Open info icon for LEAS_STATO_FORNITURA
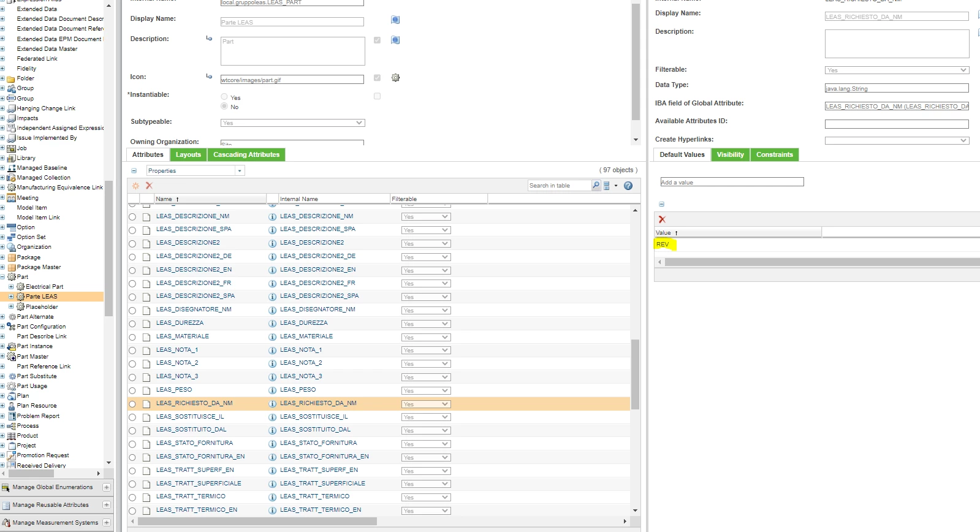Viewport: 980px width, 532px height. pos(272,444)
